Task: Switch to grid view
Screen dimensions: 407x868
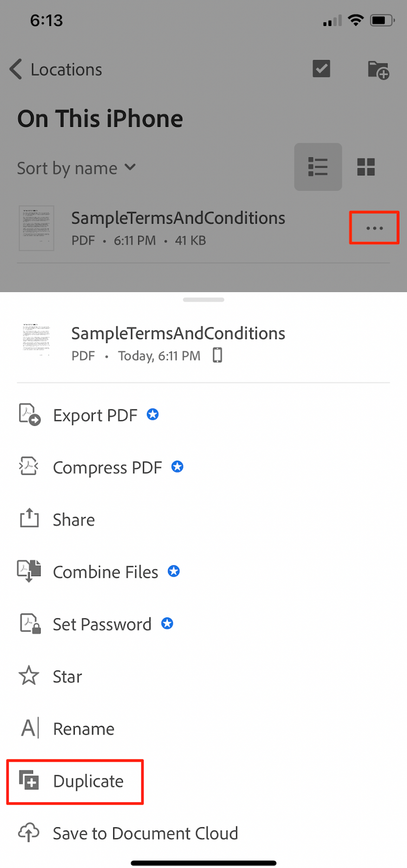Action: tap(366, 167)
